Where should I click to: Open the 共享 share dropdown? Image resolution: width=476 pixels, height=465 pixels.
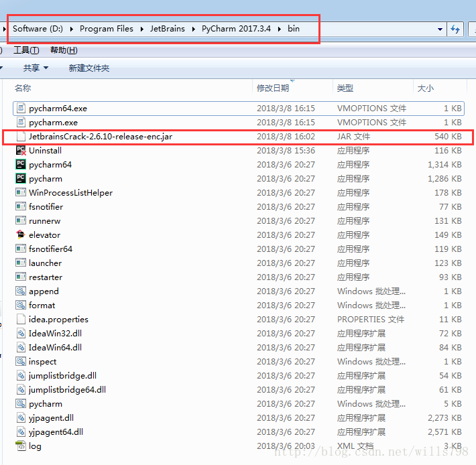[36, 68]
